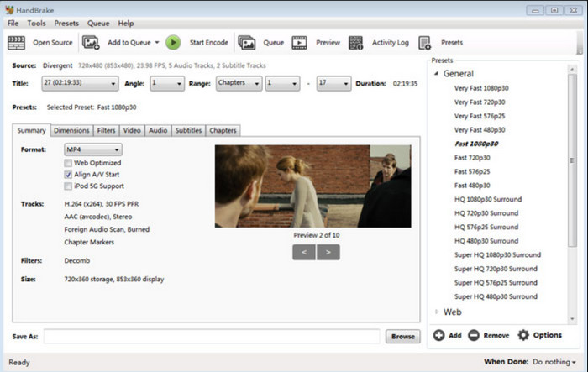
Task: Uncheck the Align A/V Start checkbox
Action: pyautogui.click(x=68, y=175)
